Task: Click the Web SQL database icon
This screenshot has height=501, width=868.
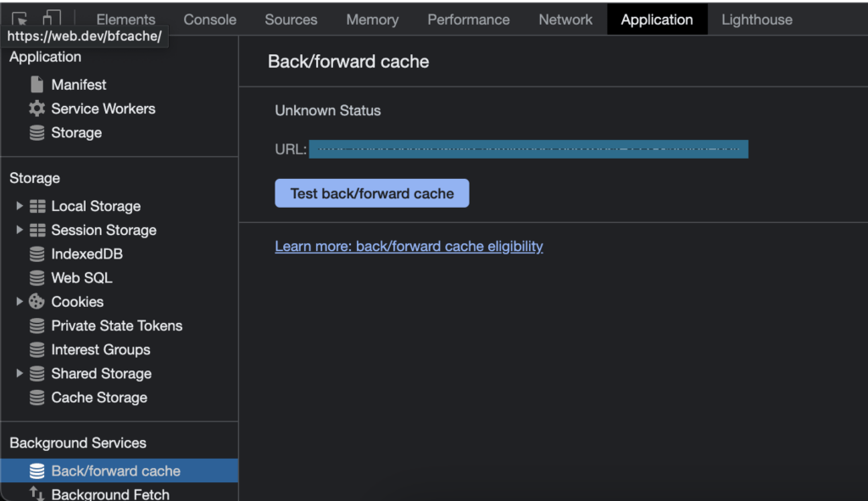Action: pos(36,278)
